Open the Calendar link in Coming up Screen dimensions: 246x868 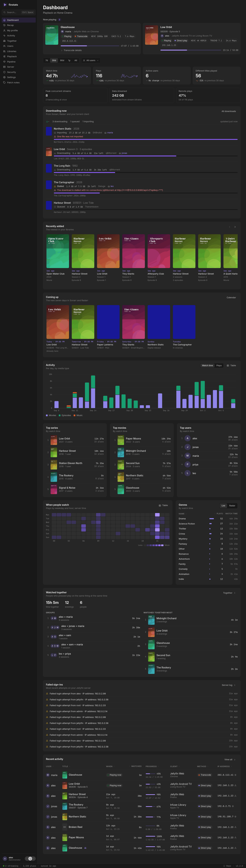[x=231, y=298]
